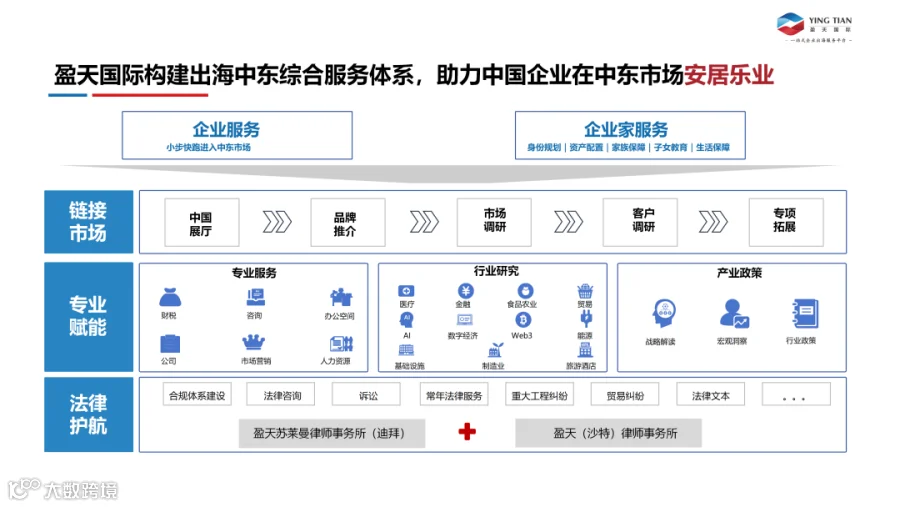This screenshot has height=507, width=900.
Task: Click the 贸易纠纷 box
Action: click(625, 394)
